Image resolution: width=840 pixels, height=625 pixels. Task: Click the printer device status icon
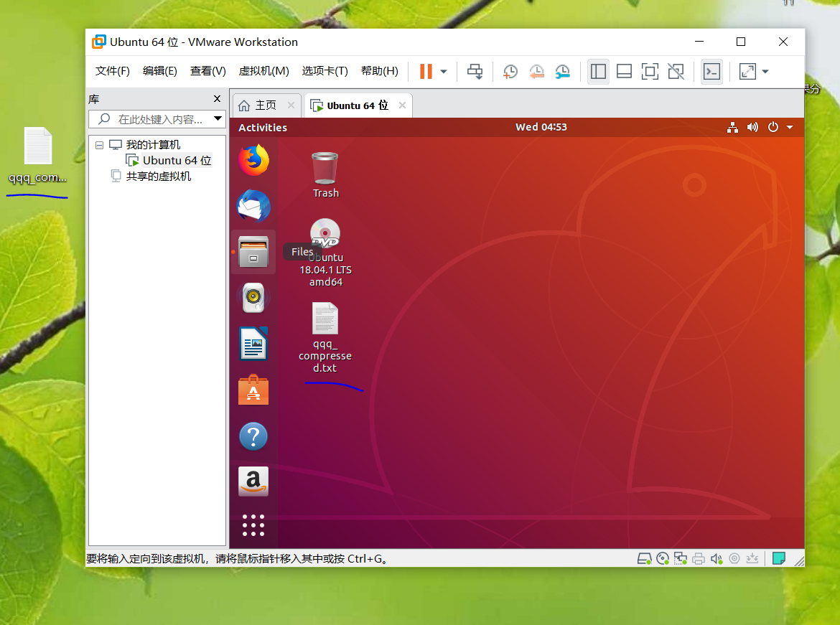(699, 558)
